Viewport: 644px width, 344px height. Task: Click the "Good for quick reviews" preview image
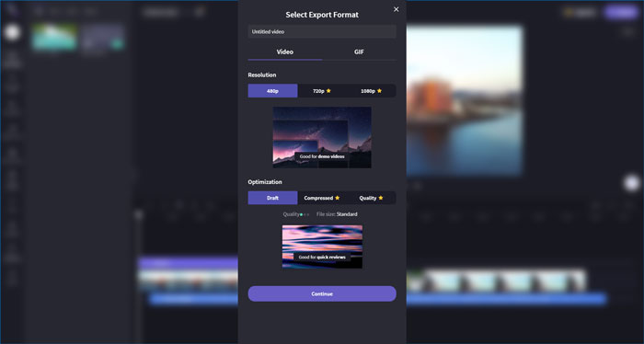[x=322, y=247]
